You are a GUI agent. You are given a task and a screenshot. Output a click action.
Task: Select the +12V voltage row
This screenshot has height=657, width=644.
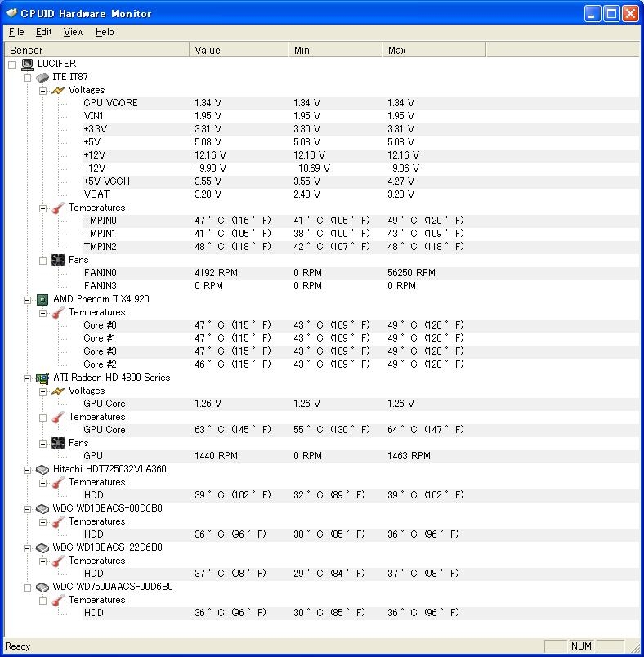point(361,155)
